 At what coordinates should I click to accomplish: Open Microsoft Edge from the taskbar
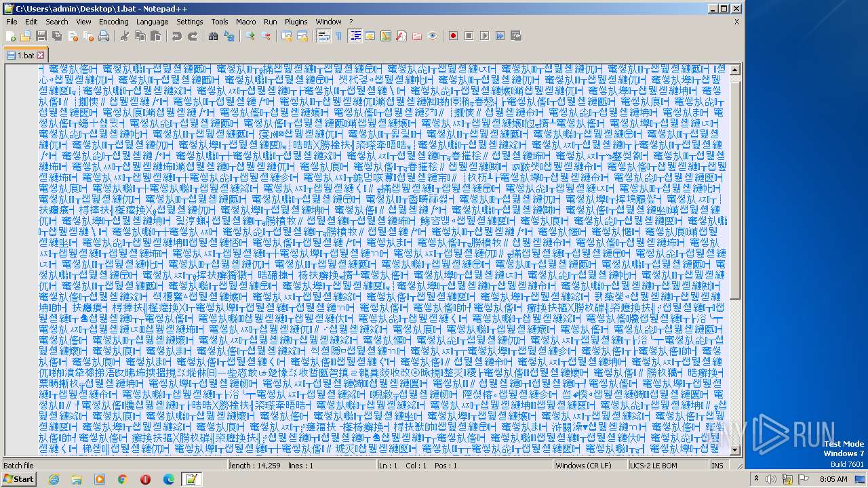coord(169,479)
